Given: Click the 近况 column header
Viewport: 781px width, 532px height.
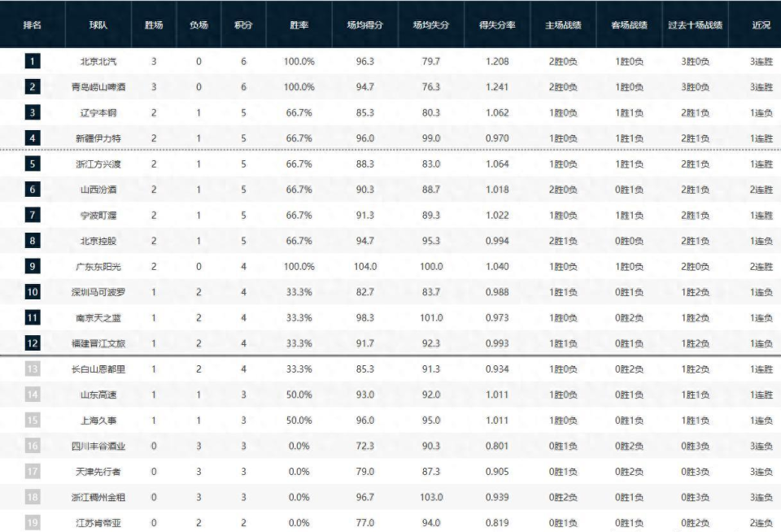Looking at the screenshot, I should (761, 25).
